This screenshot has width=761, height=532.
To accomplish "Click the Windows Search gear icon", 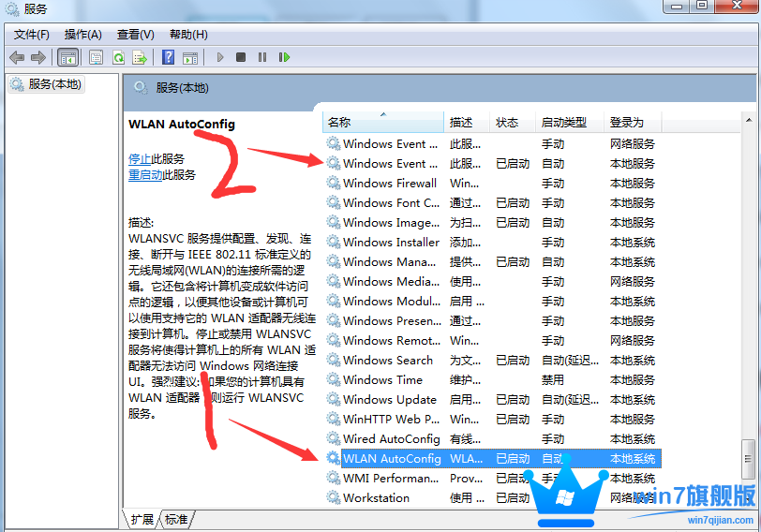I will coord(334,360).
